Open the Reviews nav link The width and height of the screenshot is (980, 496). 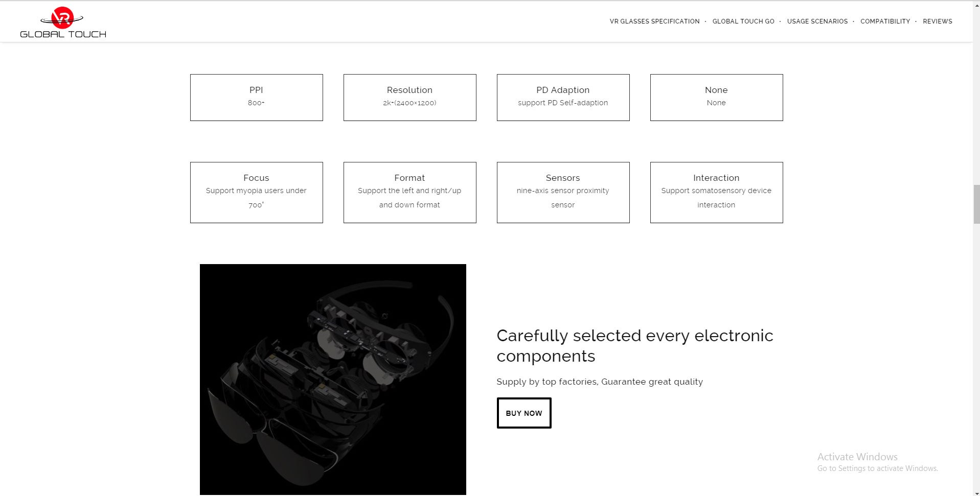pos(937,21)
